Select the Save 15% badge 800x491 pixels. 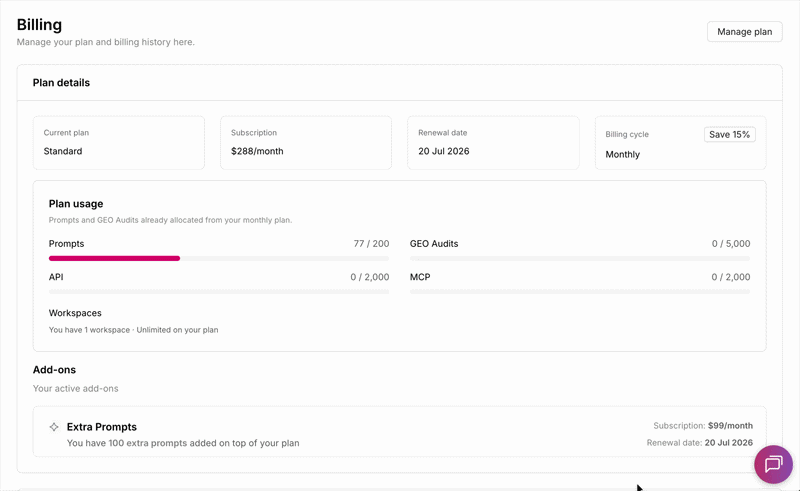click(x=730, y=134)
